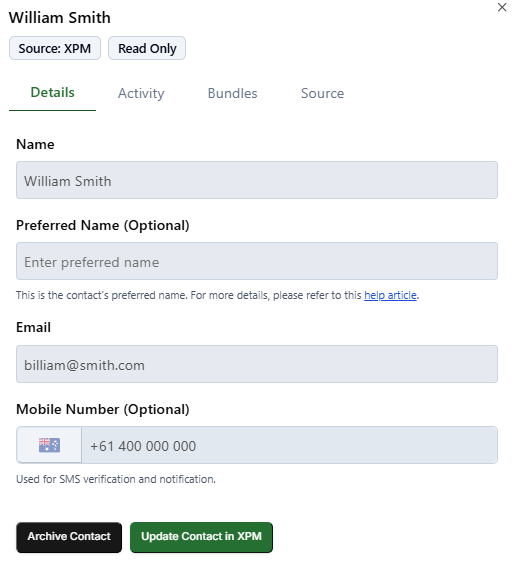Click the Source: XPM badge
The width and height of the screenshot is (520, 566).
55,48
